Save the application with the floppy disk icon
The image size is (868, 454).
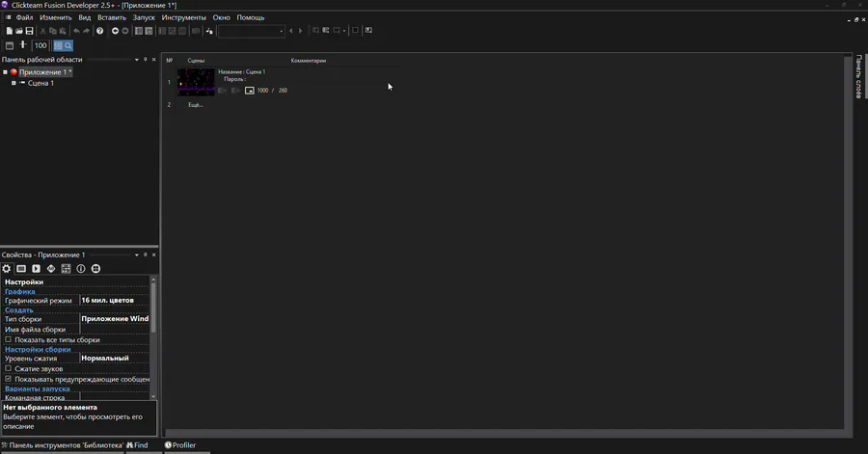(x=29, y=31)
